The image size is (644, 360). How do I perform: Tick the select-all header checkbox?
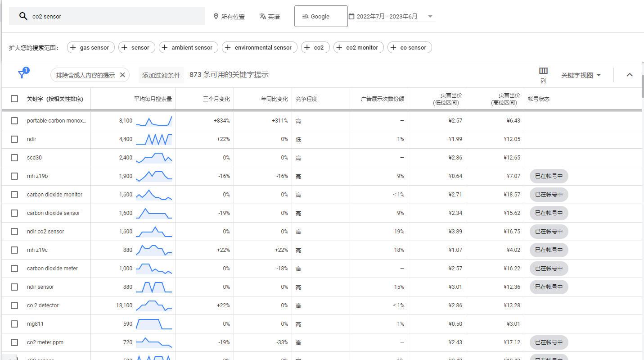pos(14,99)
